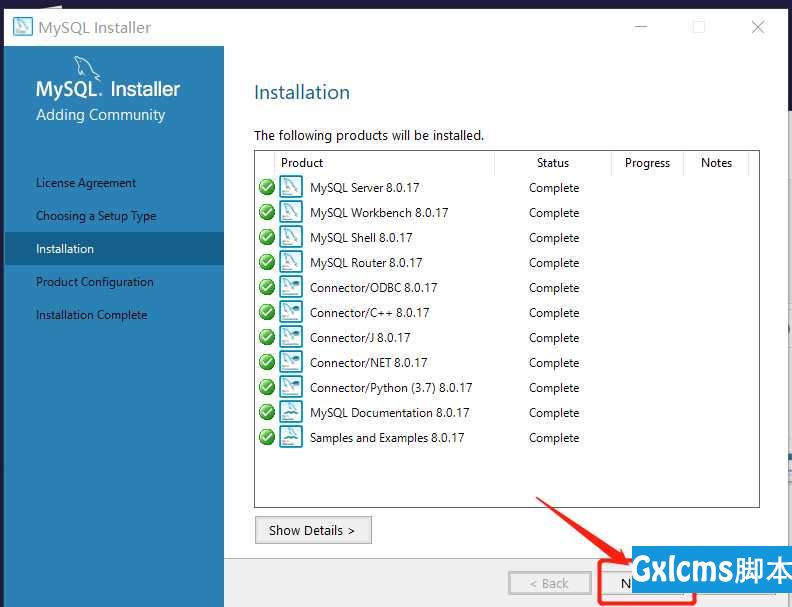792x607 pixels.
Task: Click the MySQL Installer title bar icon
Action: point(23,27)
